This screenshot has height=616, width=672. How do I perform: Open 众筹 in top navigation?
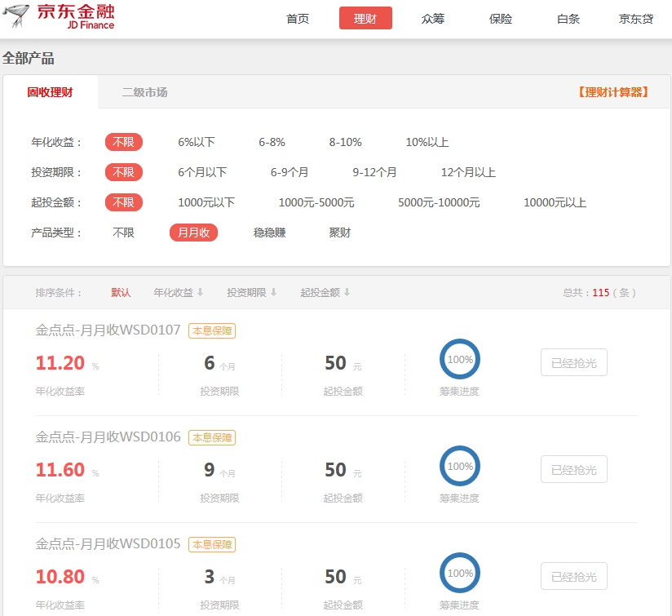[433, 19]
